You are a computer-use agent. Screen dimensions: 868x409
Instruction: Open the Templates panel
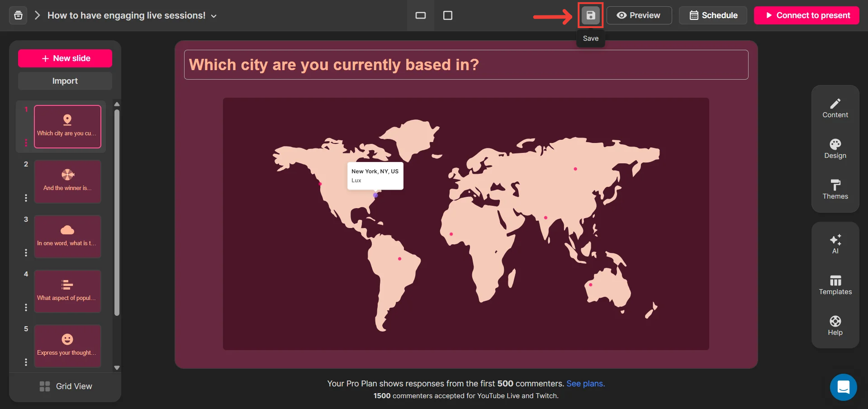tap(835, 285)
